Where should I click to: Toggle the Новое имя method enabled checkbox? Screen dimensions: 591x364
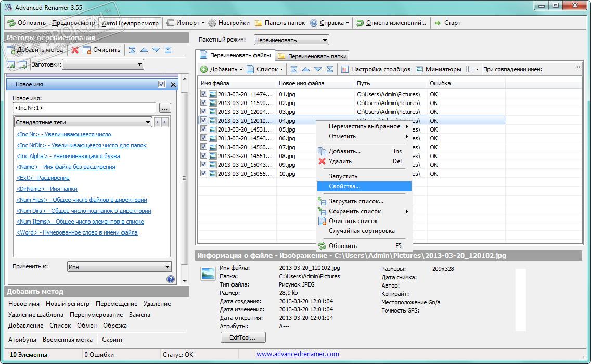[x=162, y=84]
